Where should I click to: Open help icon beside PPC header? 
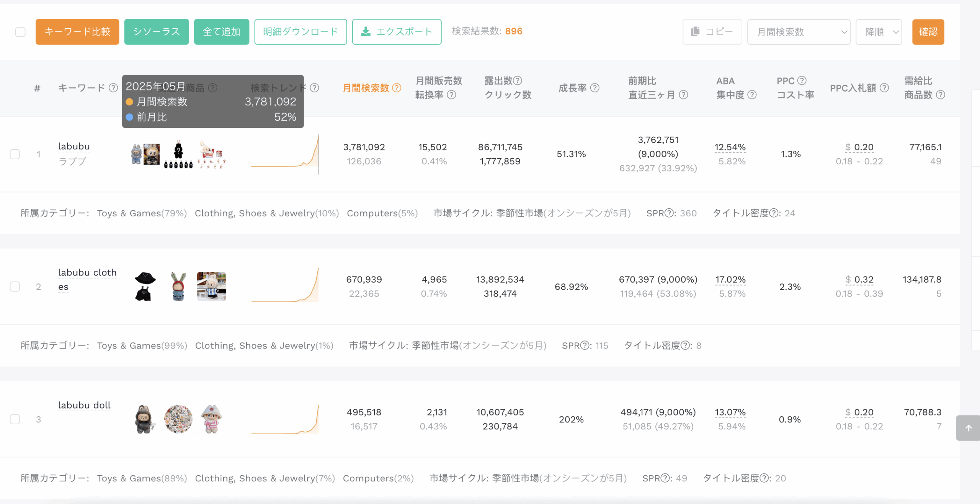[802, 81]
